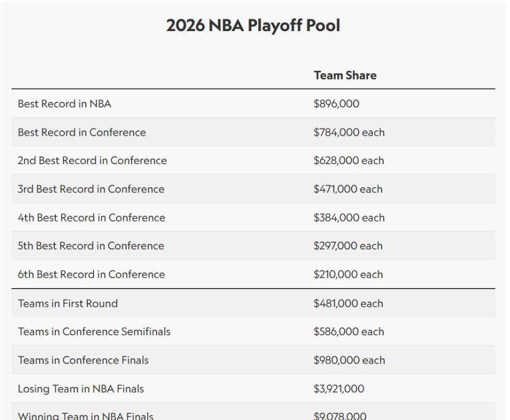Select the $210,000 each value
The image size is (510, 420).
pyautogui.click(x=348, y=274)
